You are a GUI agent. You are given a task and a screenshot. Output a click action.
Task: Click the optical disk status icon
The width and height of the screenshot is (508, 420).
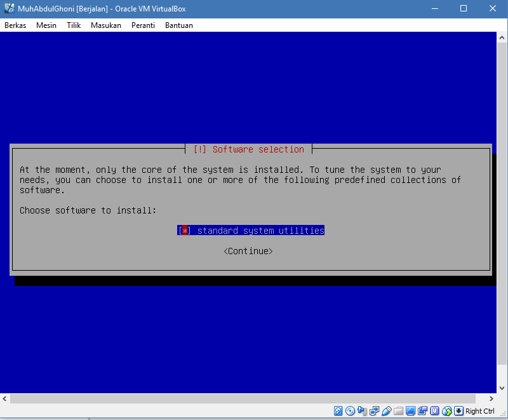coord(350,411)
